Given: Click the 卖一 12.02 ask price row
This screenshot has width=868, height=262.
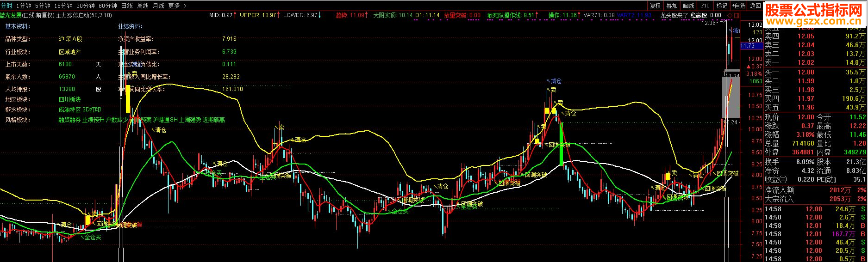Looking at the screenshot, I should [x=815, y=62].
